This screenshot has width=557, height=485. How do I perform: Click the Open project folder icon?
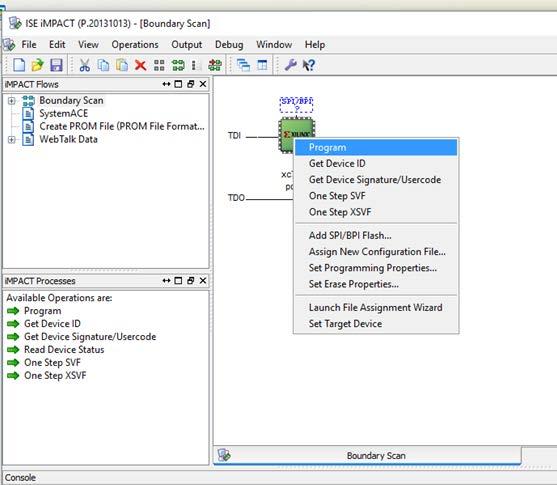tap(37, 65)
